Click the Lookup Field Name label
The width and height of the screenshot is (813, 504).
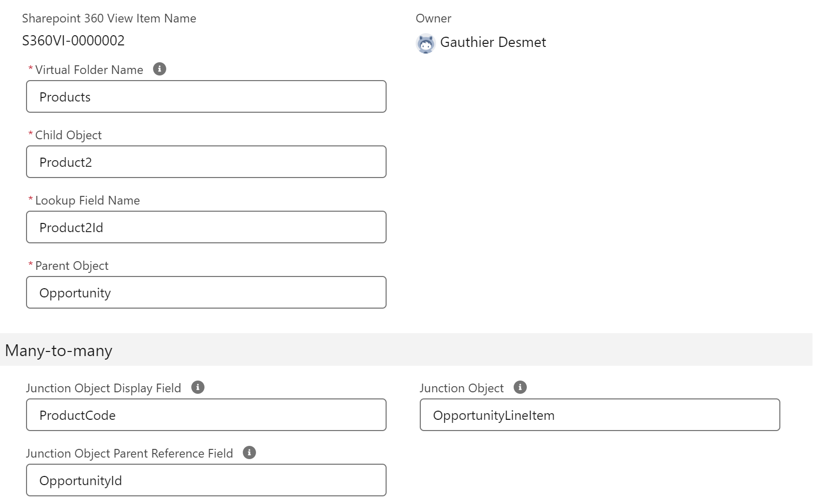(87, 200)
